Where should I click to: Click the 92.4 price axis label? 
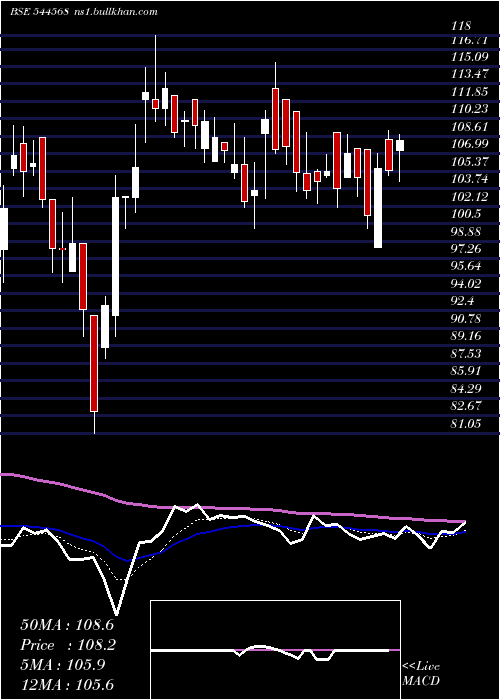pos(463,301)
